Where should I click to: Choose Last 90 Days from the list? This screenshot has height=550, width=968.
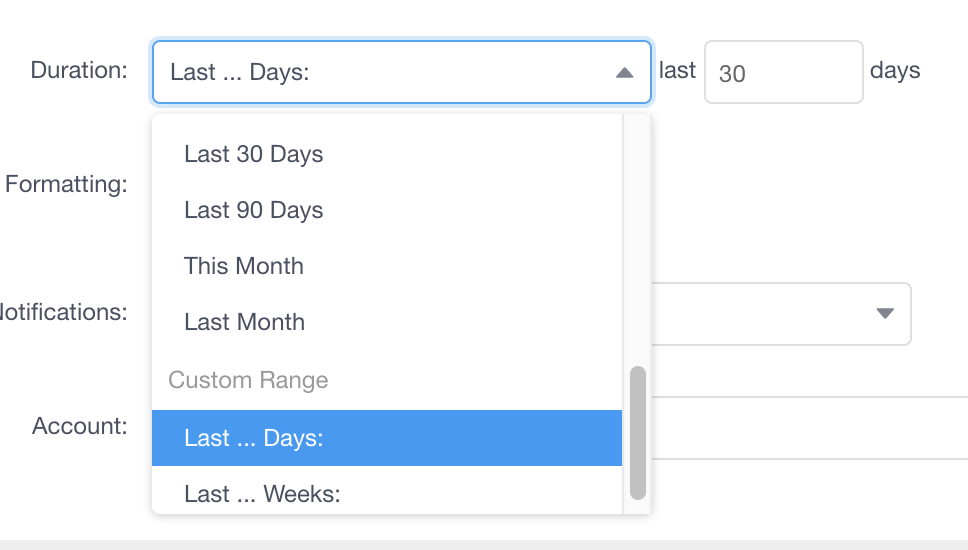pos(254,210)
